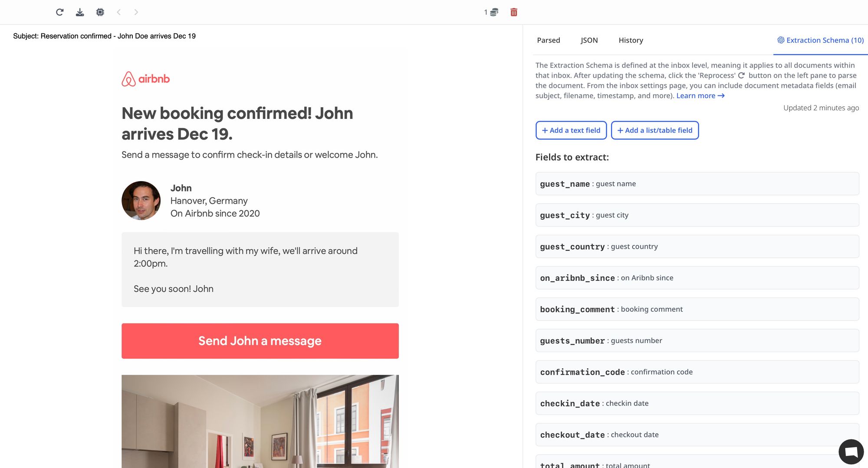Open the confirmation_code field entry

click(x=697, y=372)
